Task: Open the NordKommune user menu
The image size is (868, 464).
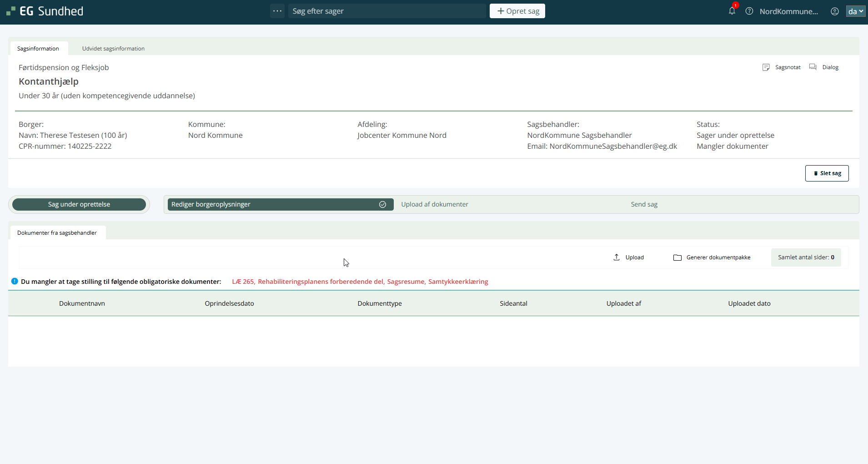Action: pos(788,11)
